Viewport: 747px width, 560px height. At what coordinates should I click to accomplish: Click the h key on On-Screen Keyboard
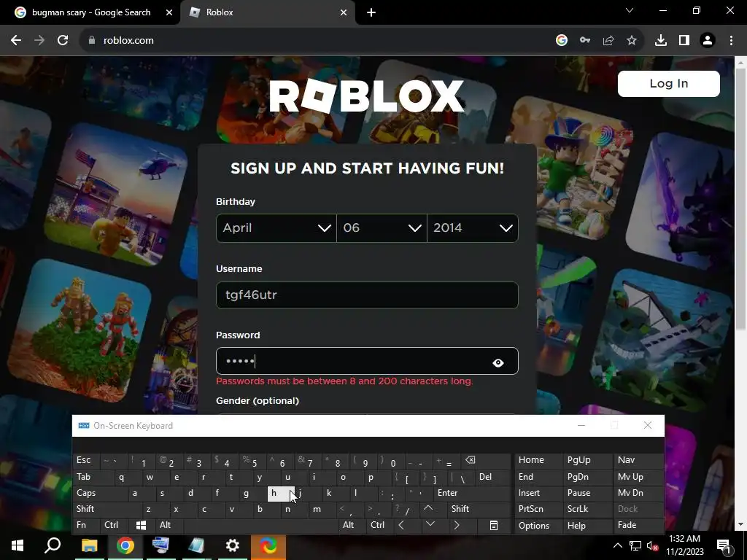[x=281, y=494]
